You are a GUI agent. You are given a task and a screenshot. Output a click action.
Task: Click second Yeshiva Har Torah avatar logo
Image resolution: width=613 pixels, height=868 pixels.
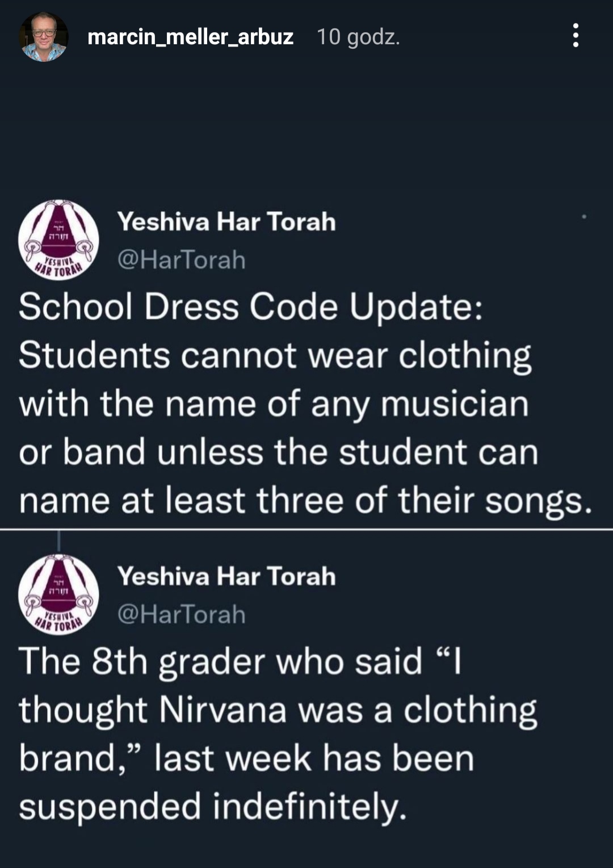point(58,594)
